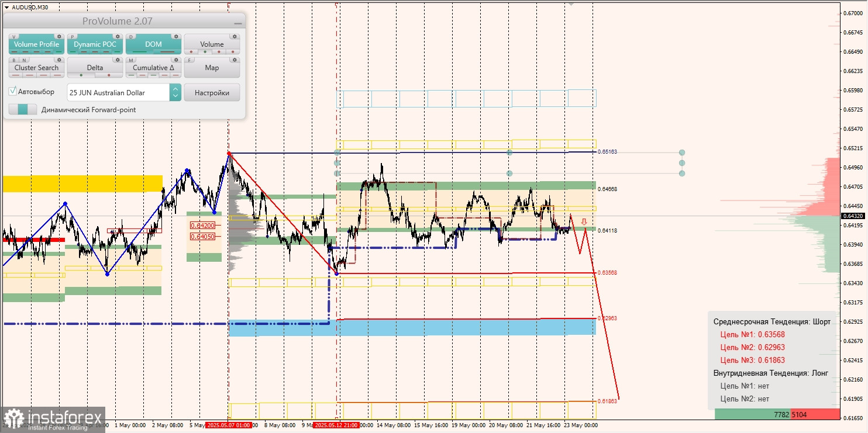Click the F hotkey tag on Map
868x433 pixels.
tap(189, 60)
